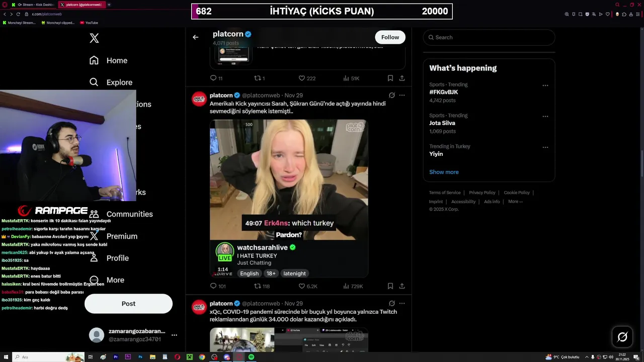Like the post with 6.2K likes

[308, 286]
